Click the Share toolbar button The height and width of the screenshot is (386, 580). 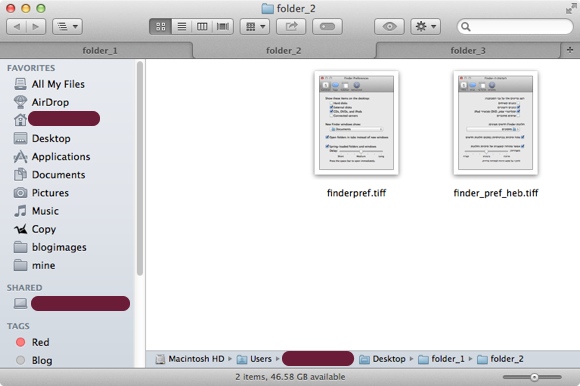(x=291, y=27)
